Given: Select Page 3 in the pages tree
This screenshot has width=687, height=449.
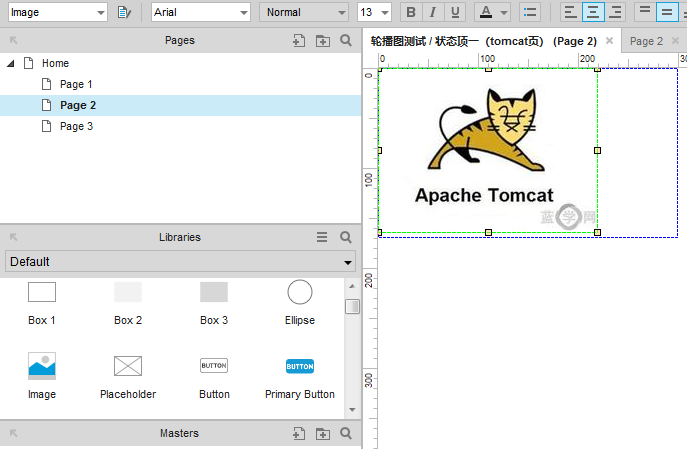Looking at the screenshot, I should click(x=76, y=126).
